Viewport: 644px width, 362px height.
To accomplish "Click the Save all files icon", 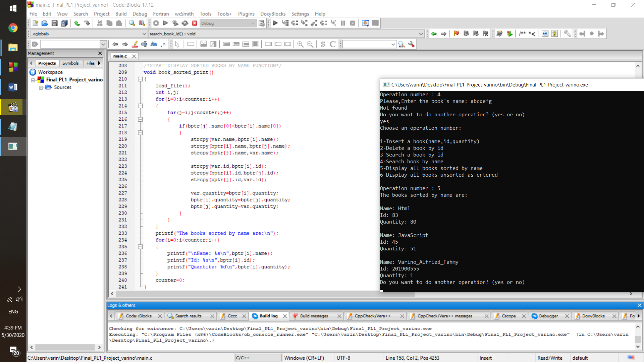I will click(64, 23).
